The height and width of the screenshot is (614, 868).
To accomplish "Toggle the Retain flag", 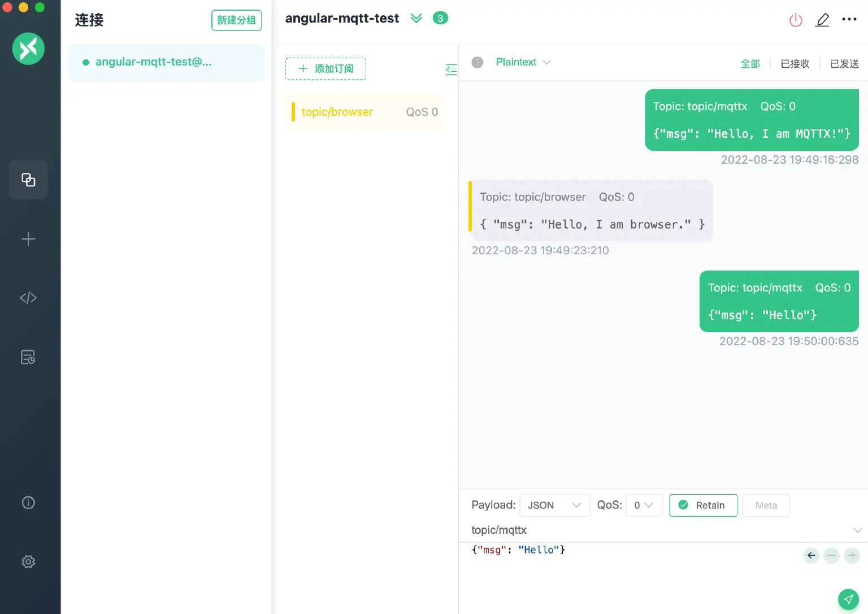I will tap(703, 505).
